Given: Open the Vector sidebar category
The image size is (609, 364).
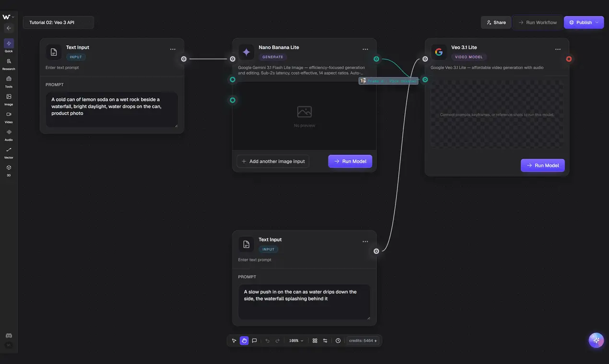Looking at the screenshot, I should (9, 152).
